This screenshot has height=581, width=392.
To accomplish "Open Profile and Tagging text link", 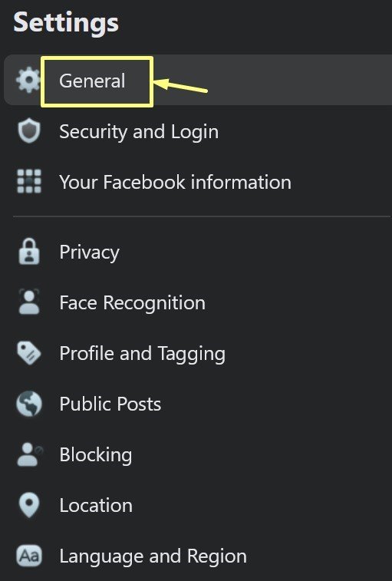I will [x=142, y=354].
